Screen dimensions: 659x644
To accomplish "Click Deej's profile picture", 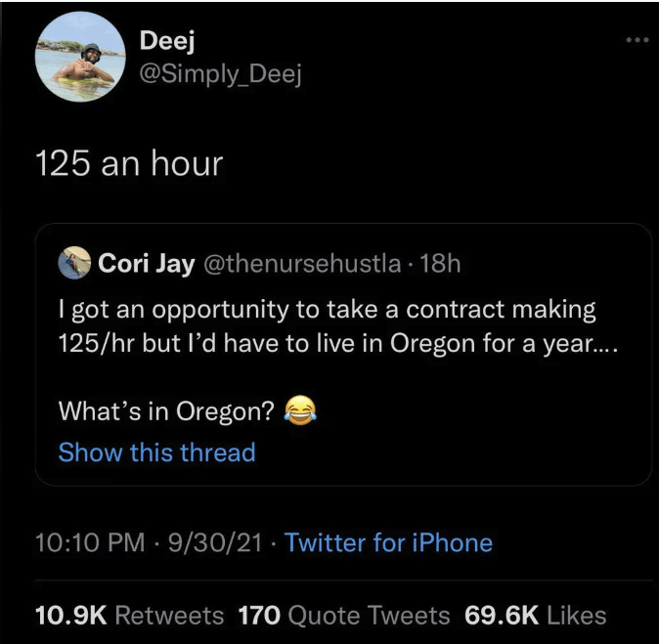I will [x=79, y=59].
